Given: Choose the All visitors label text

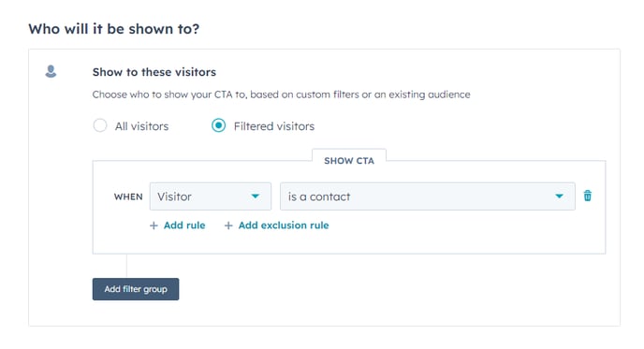Looking at the screenshot, I should coord(141,126).
